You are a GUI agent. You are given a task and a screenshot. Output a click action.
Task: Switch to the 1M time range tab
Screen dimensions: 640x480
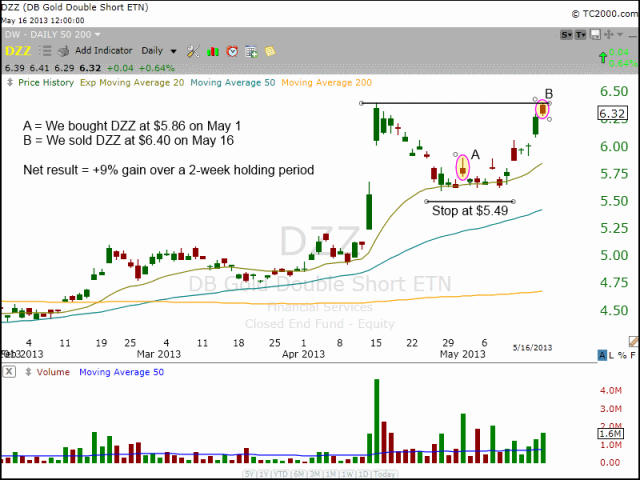pyautogui.click(x=331, y=474)
